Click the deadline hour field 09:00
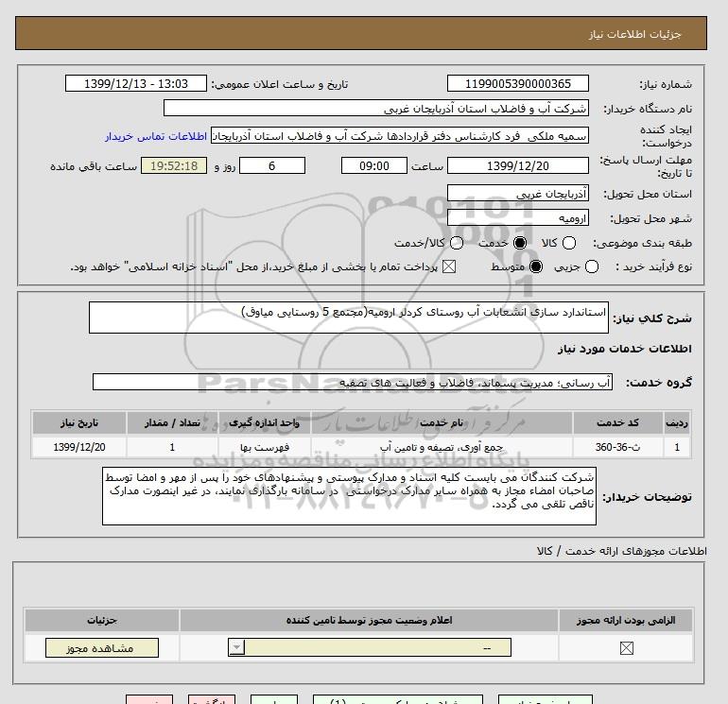Screen dimensions: 728x704 click(x=374, y=165)
